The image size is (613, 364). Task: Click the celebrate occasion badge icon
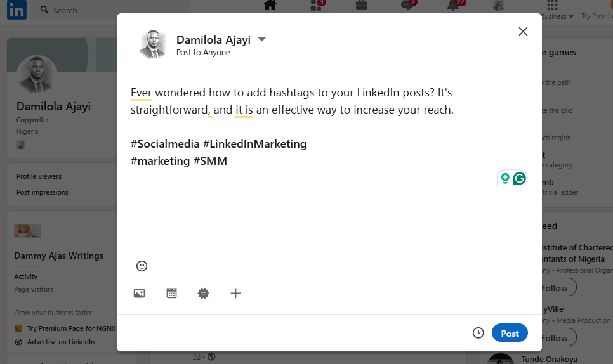[203, 294]
